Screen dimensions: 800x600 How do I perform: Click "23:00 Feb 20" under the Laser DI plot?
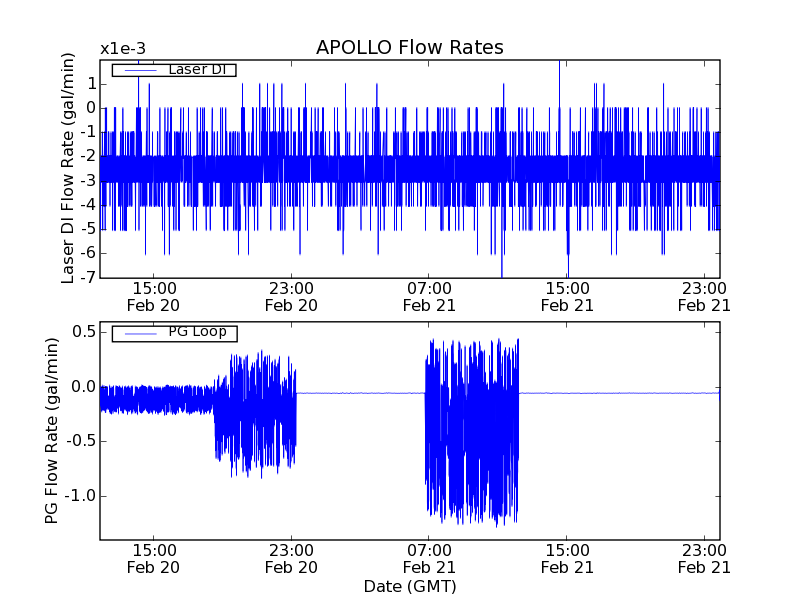291,297
